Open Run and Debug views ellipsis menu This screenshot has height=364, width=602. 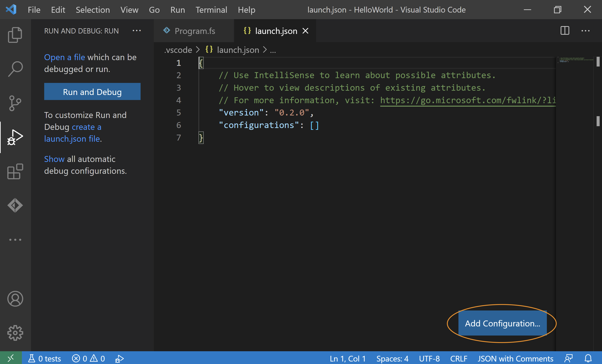(136, 31)
